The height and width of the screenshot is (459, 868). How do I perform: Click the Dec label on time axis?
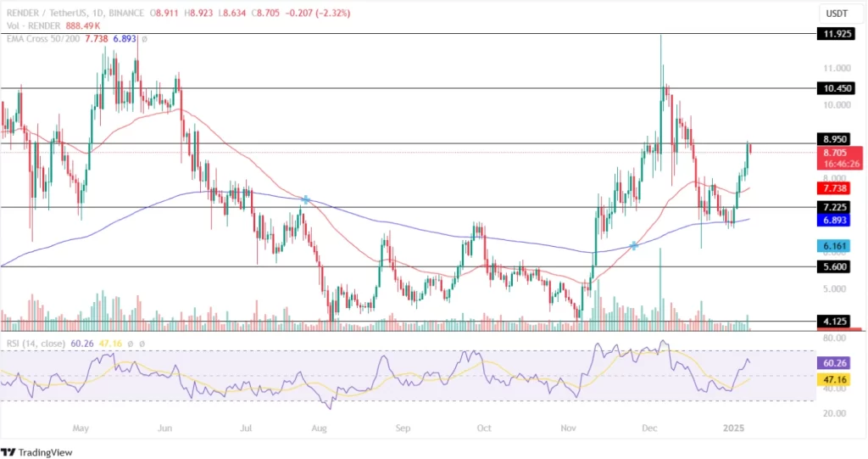[x=649, y=428]
